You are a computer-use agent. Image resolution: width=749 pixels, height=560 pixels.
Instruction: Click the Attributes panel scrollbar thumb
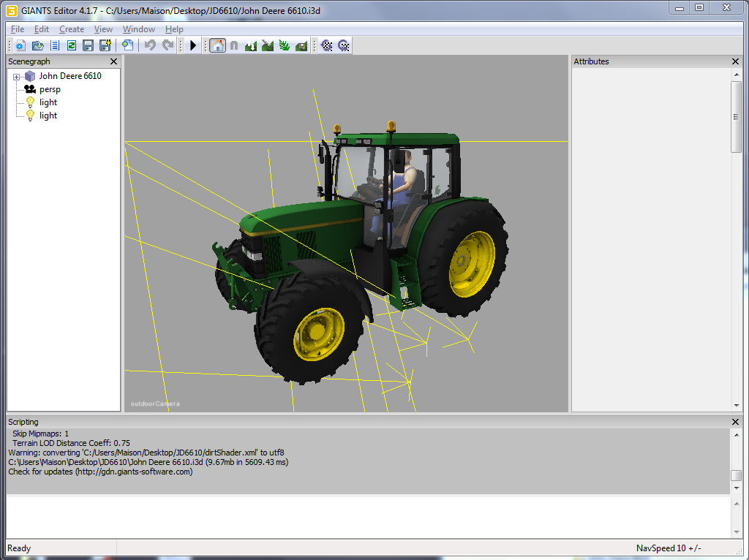(x=736, y=117)
